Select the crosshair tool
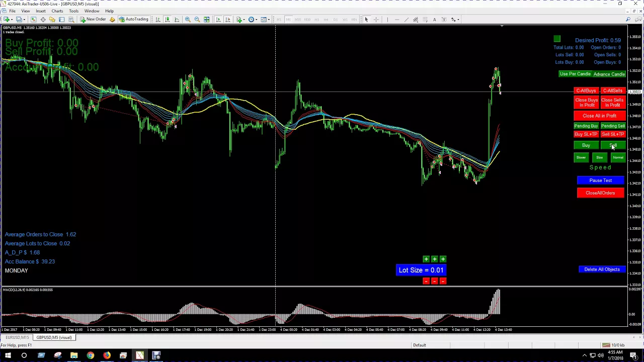Image resolution: width=644 pixels, height=362 pixels. point(376,20)
